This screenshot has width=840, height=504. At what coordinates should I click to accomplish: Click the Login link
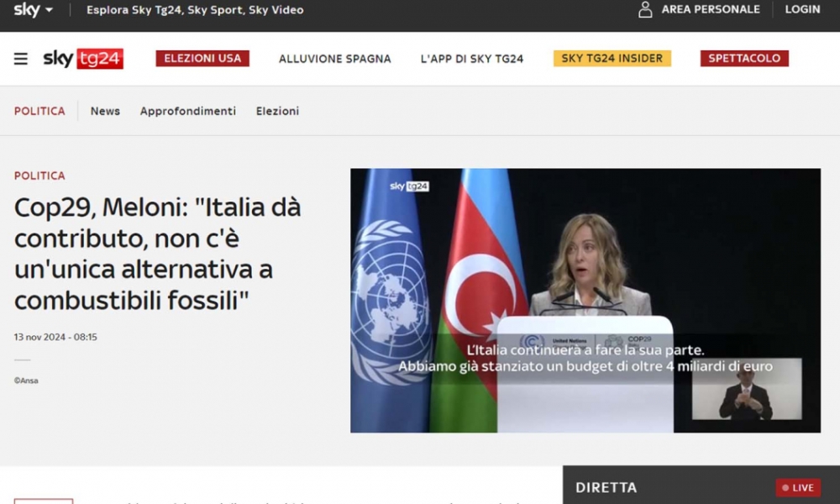(x=802, y=9)
